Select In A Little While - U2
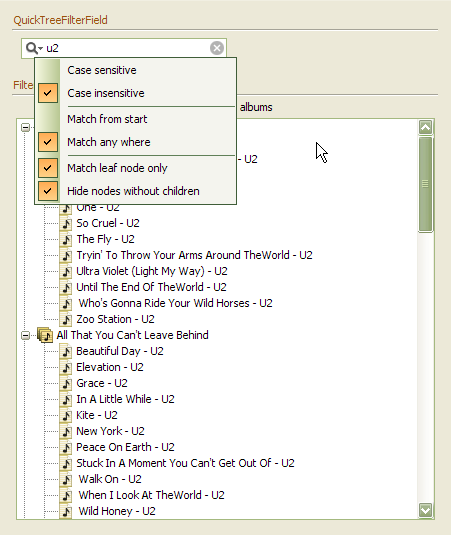Viewport: 451px width, 535px height. (x=125, y=399)
